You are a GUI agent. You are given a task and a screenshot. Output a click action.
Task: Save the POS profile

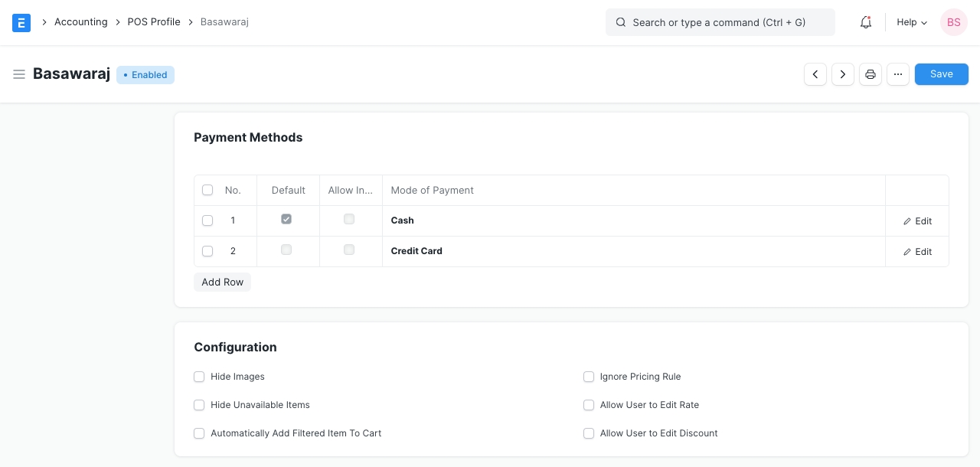click(x=941, y=74)
